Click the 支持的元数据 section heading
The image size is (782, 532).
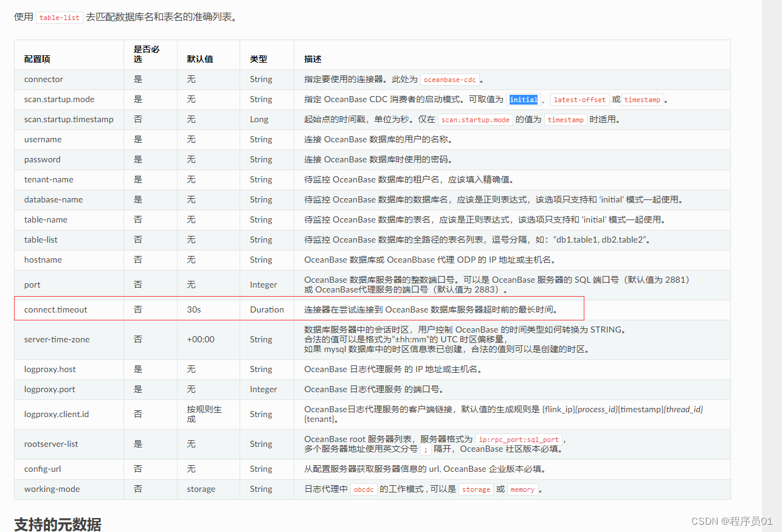point(59,523)
